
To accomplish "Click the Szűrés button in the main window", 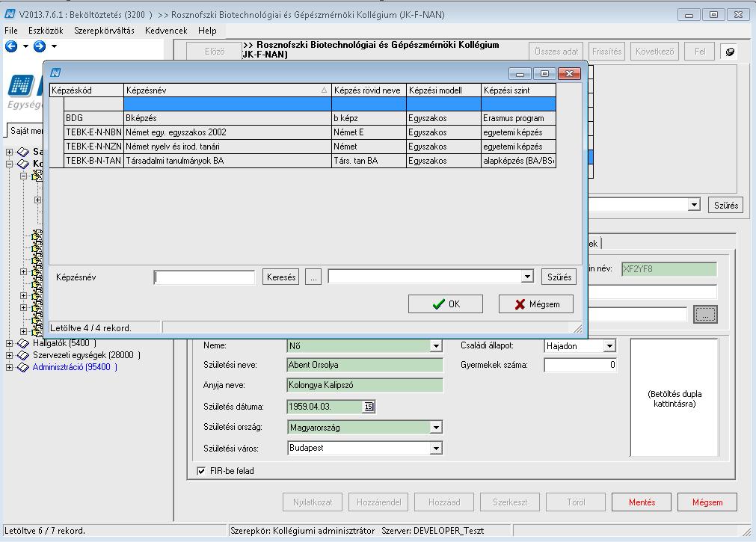I will point(725,205).
